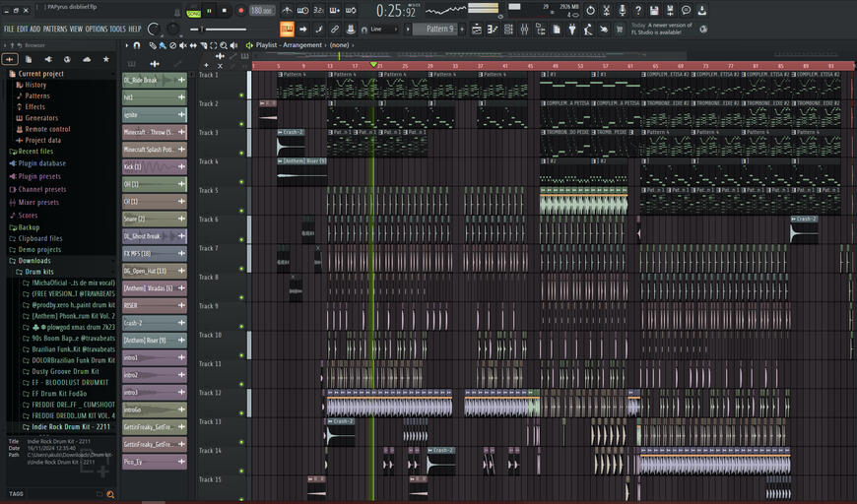The image size is (857, 504).
Task: Open the mixer window icon
Action: tap(524, 29)
